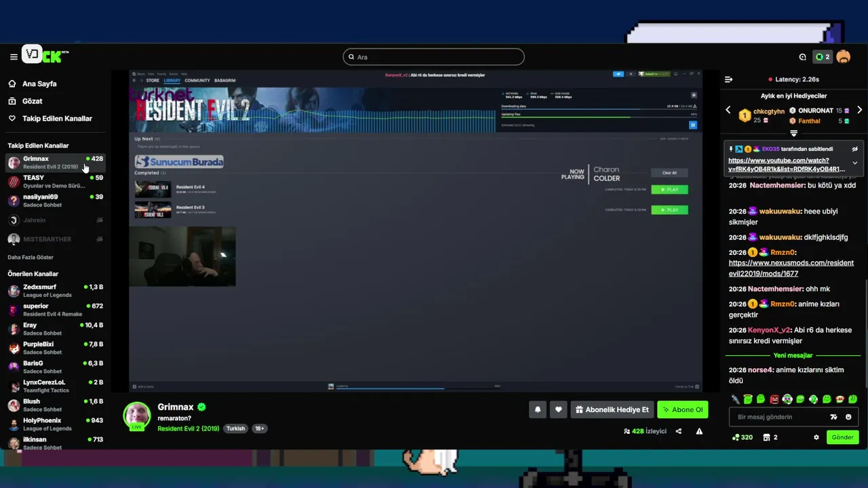Insert the red angry emote from quick bar

tap(774, 399)
